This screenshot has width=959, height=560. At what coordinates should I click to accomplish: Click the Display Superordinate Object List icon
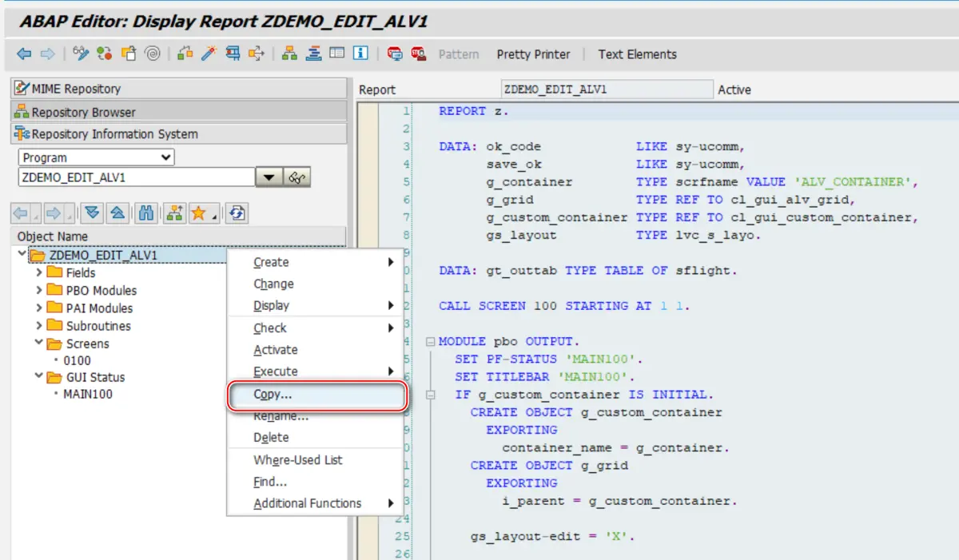click(174, 213)
